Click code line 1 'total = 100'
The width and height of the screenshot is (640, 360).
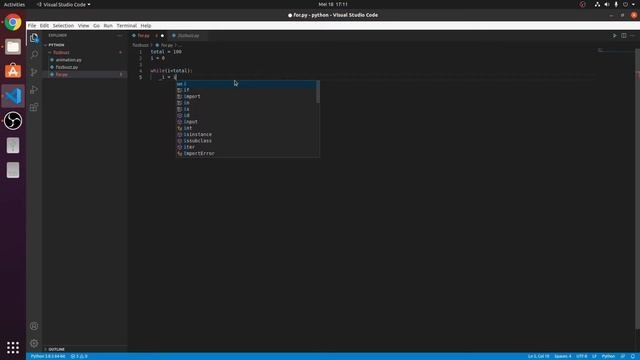point(166,52)
